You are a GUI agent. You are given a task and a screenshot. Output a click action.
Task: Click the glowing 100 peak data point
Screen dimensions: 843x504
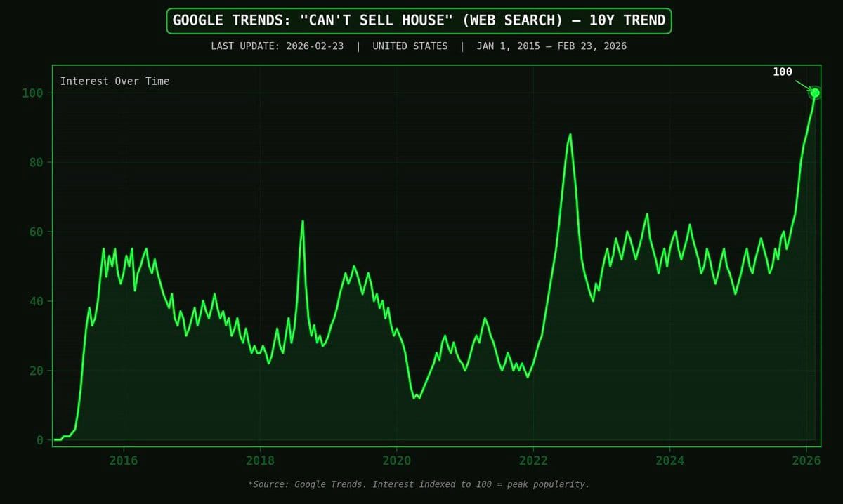[815, 93]
